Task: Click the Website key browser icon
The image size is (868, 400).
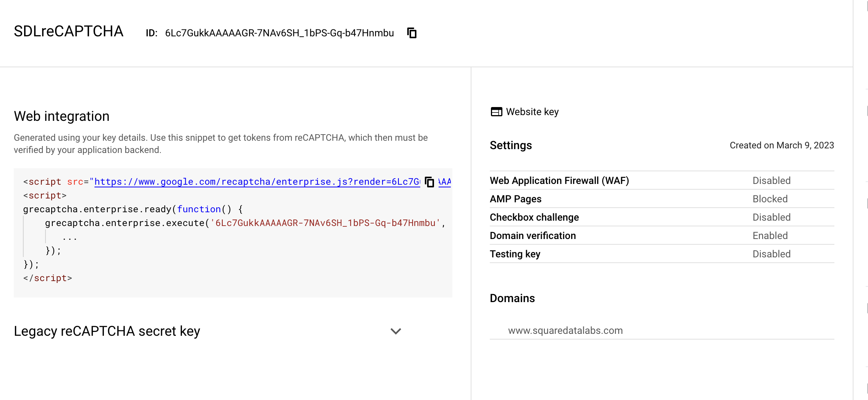Action: [496, 112]
